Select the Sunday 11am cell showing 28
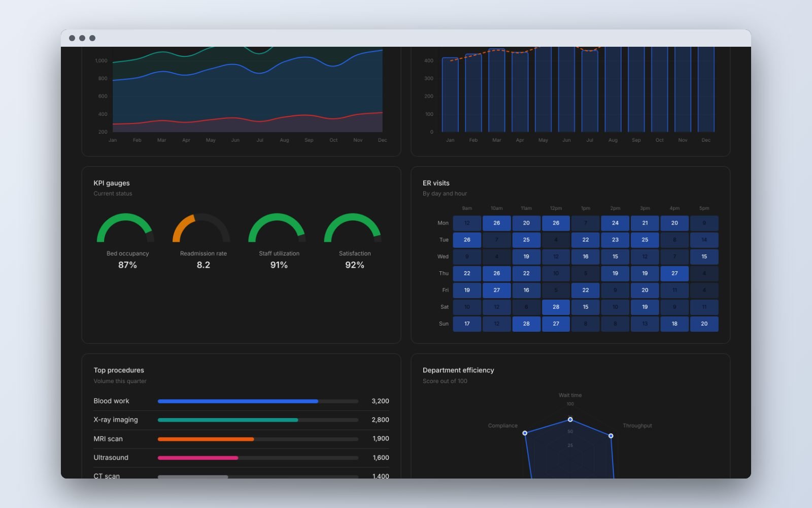 point(526,324)
